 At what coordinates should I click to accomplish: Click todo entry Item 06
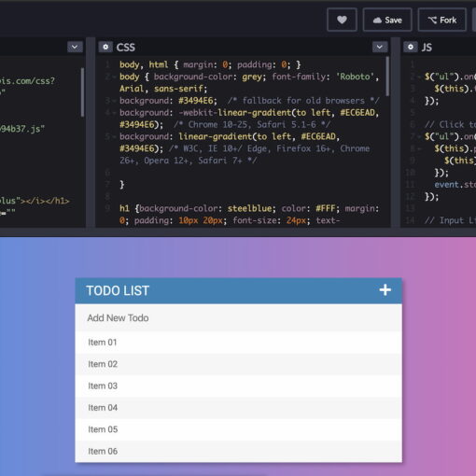pyautogui.click(x=238, y=451)
